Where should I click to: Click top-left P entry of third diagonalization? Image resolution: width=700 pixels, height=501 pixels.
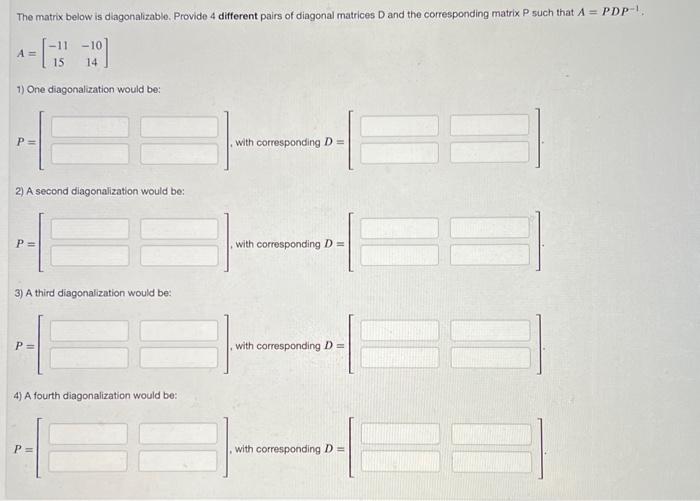[x=89, y=331]
